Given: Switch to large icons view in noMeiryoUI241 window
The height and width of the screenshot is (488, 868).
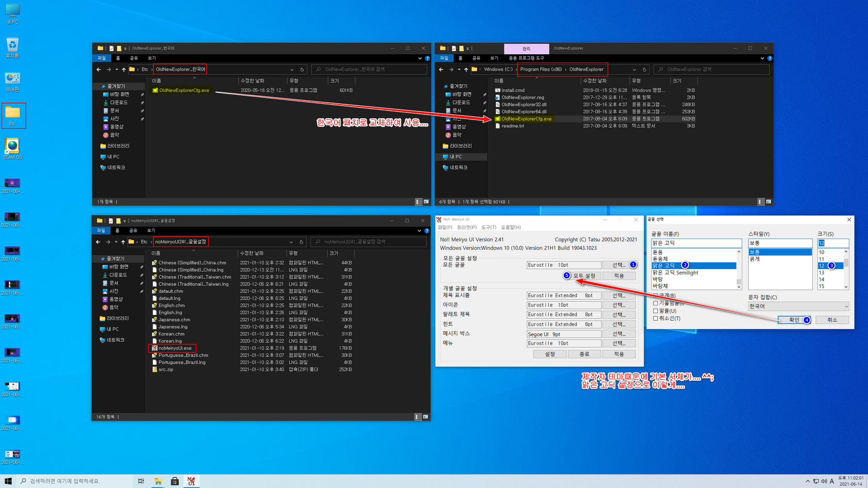Looking at the screenshot, I should tap(425, 416).
